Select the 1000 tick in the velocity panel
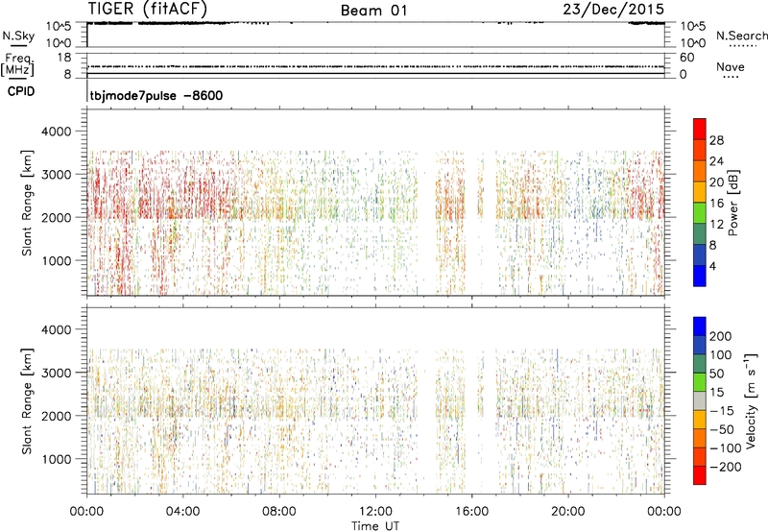The image size is (768, 532). (57, 459)
